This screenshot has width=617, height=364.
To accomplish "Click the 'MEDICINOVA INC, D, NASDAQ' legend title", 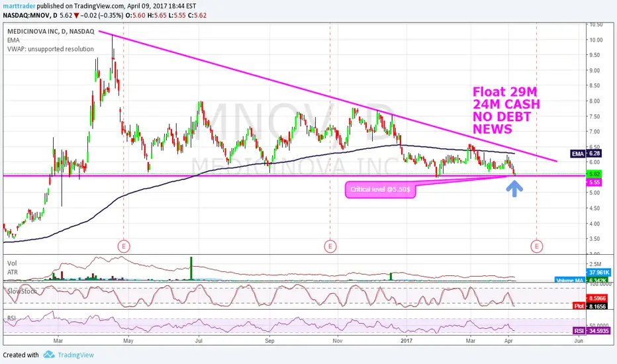I will [51, 32].
